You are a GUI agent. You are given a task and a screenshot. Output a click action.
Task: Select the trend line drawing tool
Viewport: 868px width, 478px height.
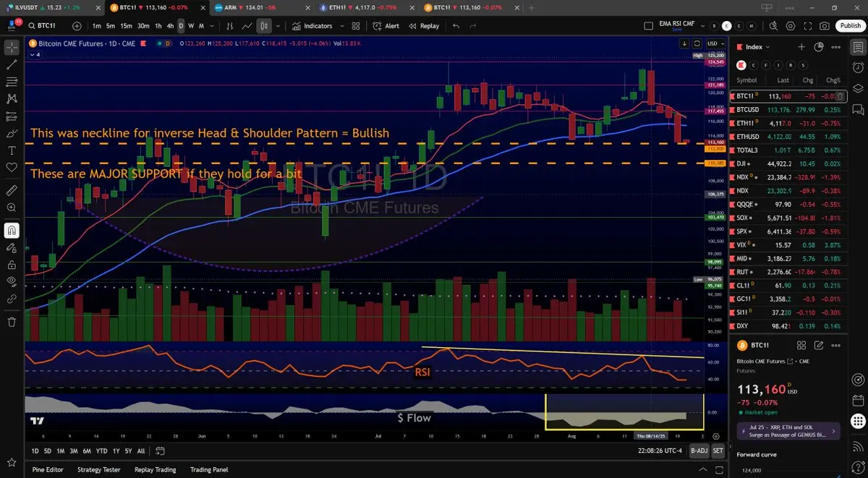click(x=12, y=64)
